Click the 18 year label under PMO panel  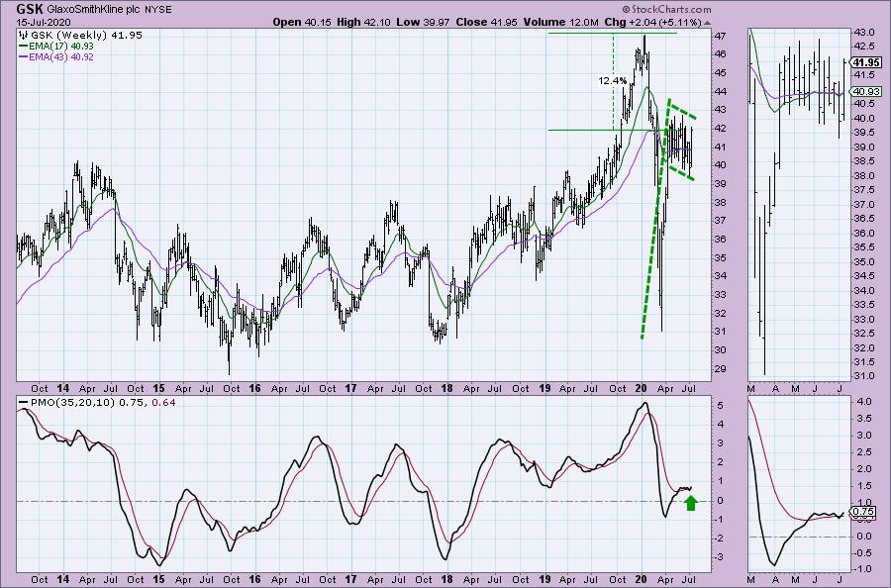tap(447, 579)
